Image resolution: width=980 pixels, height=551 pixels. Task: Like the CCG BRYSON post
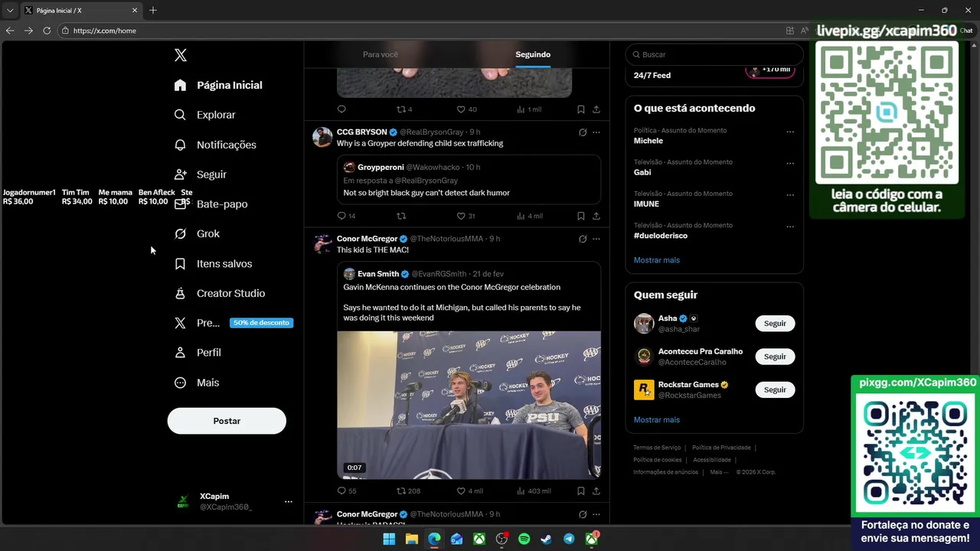[x=465, y=216]
